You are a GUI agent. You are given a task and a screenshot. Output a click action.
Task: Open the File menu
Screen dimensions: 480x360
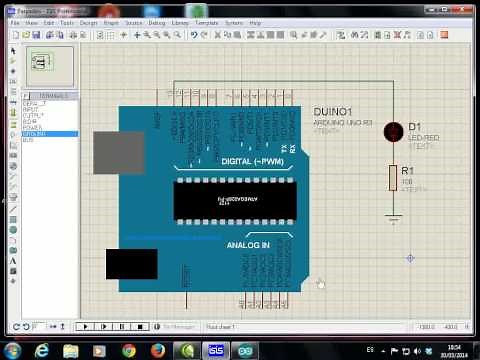point(15,23)
